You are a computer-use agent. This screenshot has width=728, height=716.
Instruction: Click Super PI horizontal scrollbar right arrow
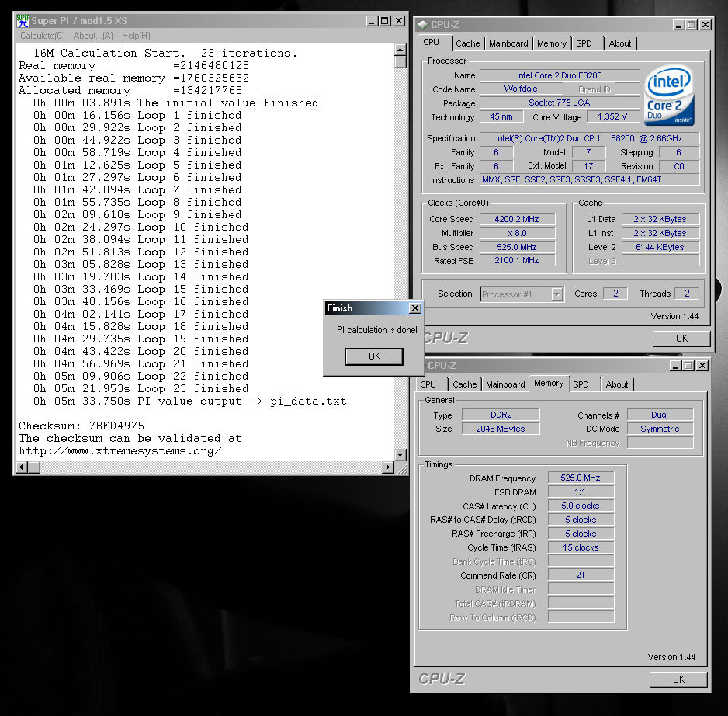388,467
